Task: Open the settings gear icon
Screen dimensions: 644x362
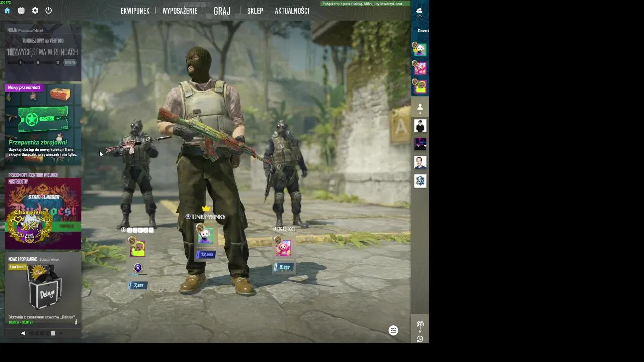Action: pyautogui.click(x=35, y=10)
